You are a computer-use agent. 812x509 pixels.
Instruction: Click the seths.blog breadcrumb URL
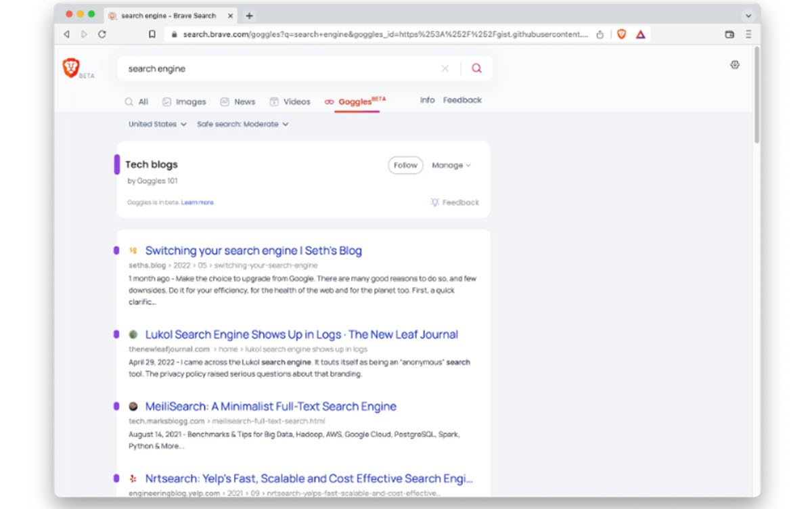coord(223,265)
